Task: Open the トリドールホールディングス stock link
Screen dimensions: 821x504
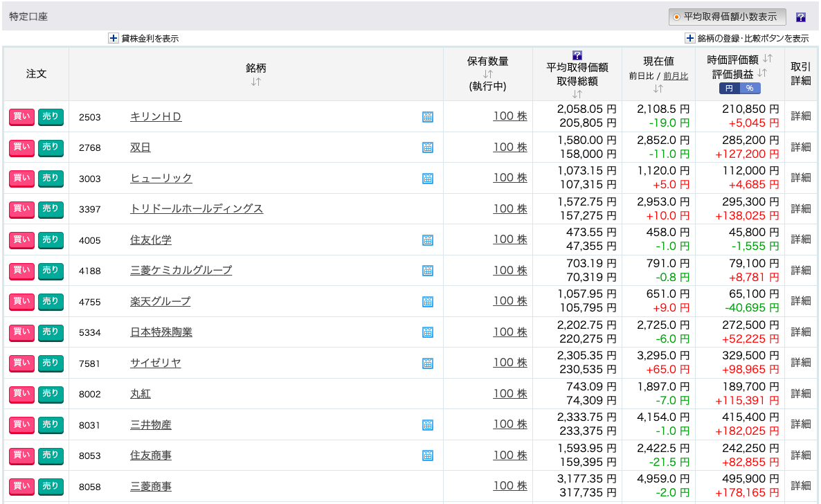Action: point(197,209)
